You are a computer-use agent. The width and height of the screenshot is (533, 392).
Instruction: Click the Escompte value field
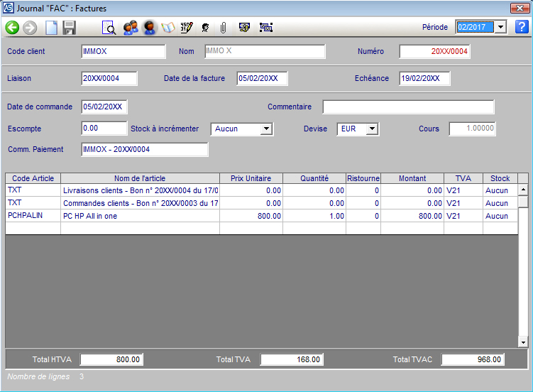point(104,129)
